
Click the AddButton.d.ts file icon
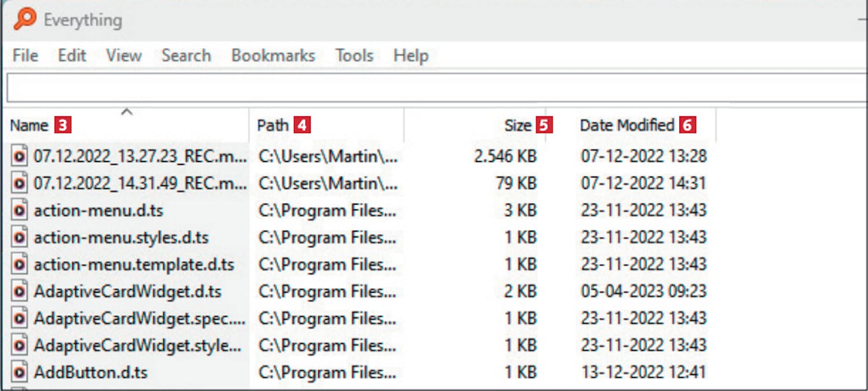pyautogui.click(x=20, y=372)
